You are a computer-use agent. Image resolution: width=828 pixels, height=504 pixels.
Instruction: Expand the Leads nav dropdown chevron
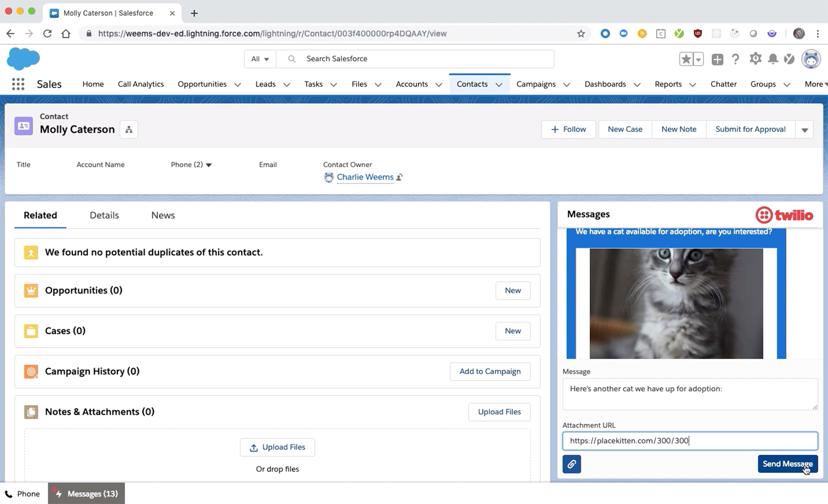(287, 85)
